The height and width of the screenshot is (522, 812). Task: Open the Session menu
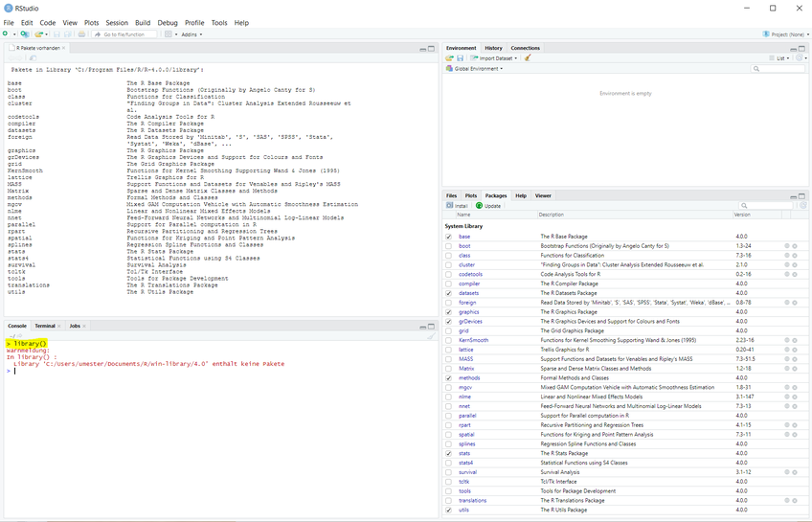tap(117, 23)
